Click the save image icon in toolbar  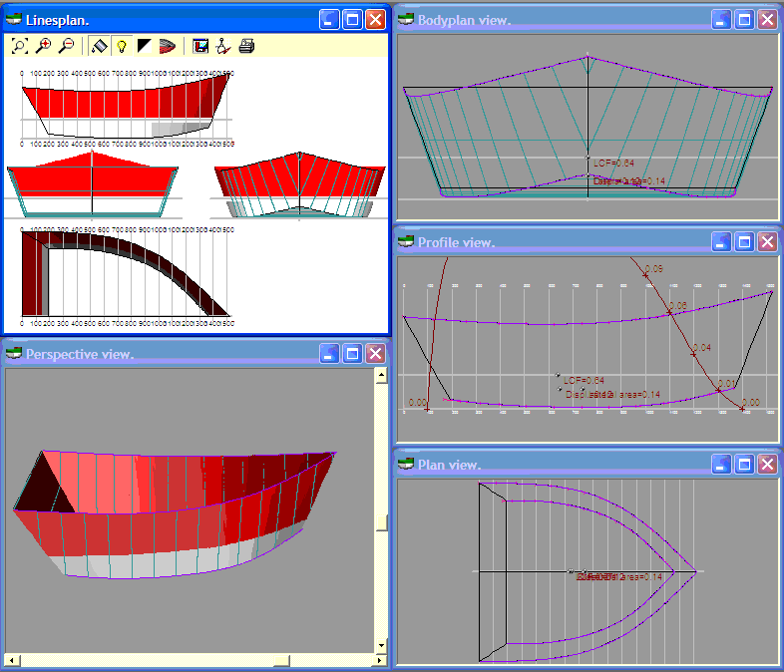(x=200, y=46)
